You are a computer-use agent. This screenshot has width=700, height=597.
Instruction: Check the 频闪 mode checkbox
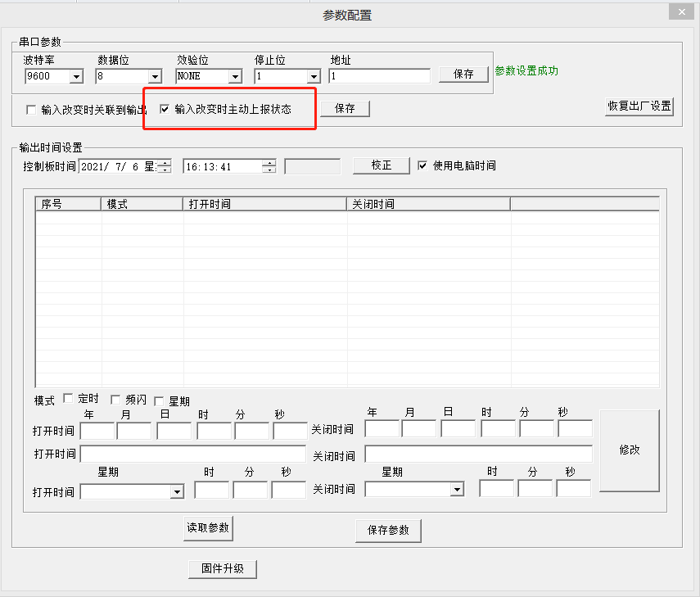(x=115, y=399)
